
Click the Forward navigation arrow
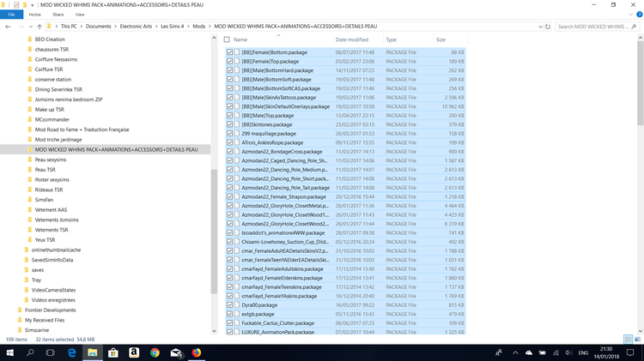(x=21, y=27)
